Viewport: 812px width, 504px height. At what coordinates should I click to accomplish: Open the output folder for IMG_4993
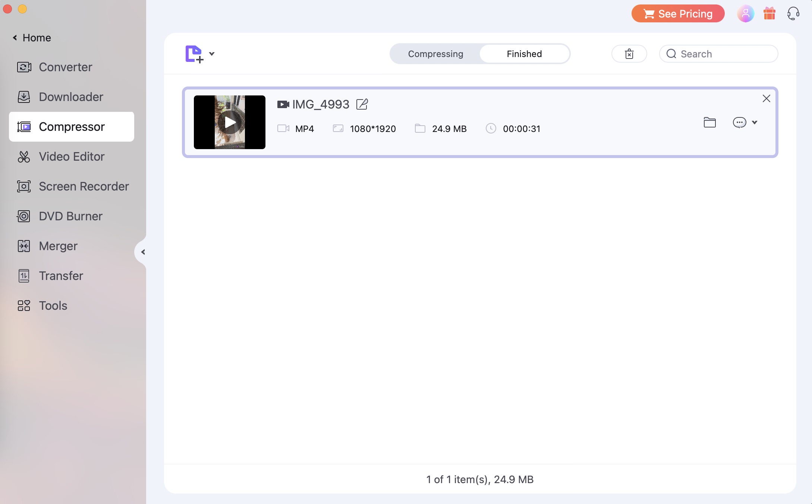point(710,122)
